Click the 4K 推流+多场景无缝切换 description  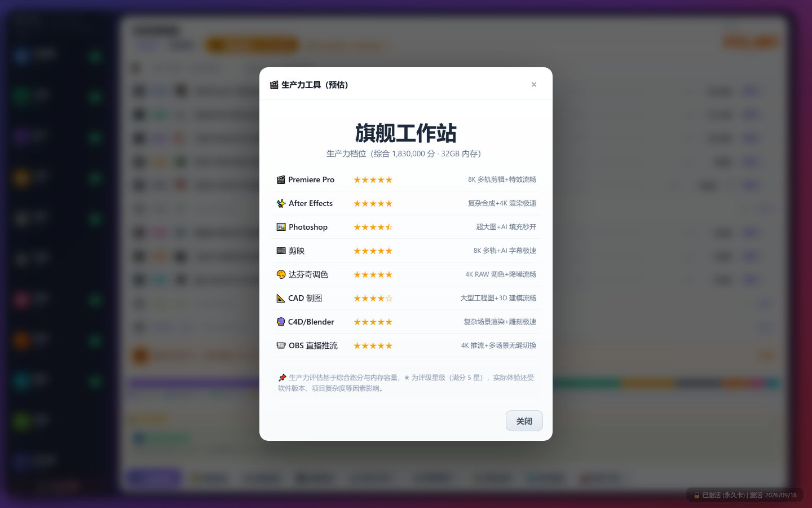pos(498,345)
